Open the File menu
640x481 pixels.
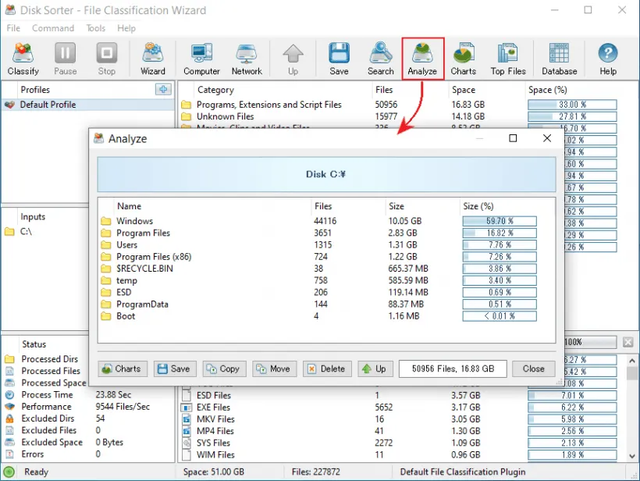13,28
